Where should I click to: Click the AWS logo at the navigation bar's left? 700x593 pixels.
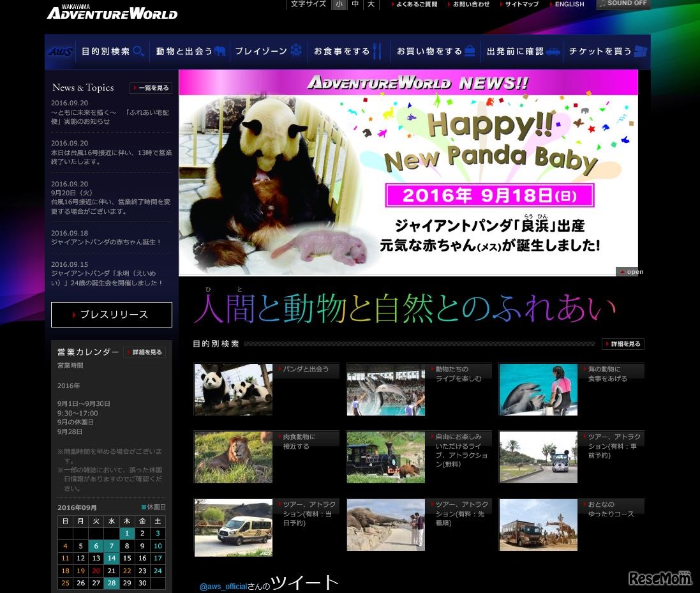[58, 52]
